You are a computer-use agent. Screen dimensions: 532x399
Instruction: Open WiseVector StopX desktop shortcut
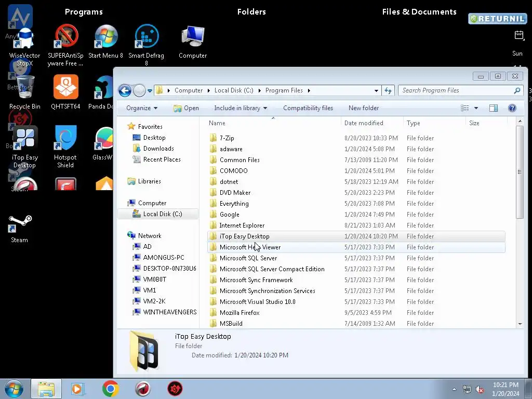(x=24, y=46)
